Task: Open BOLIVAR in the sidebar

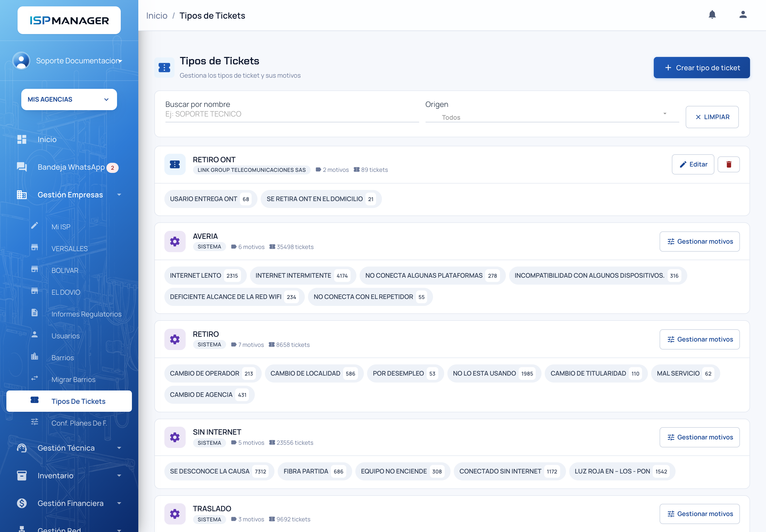Action: [x=69, y=270]
